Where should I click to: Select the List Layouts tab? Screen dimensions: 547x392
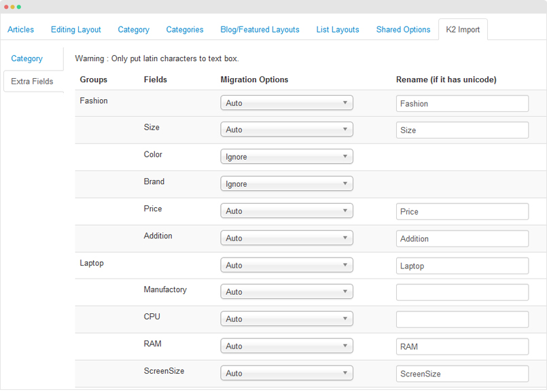[x=337, y=30]
